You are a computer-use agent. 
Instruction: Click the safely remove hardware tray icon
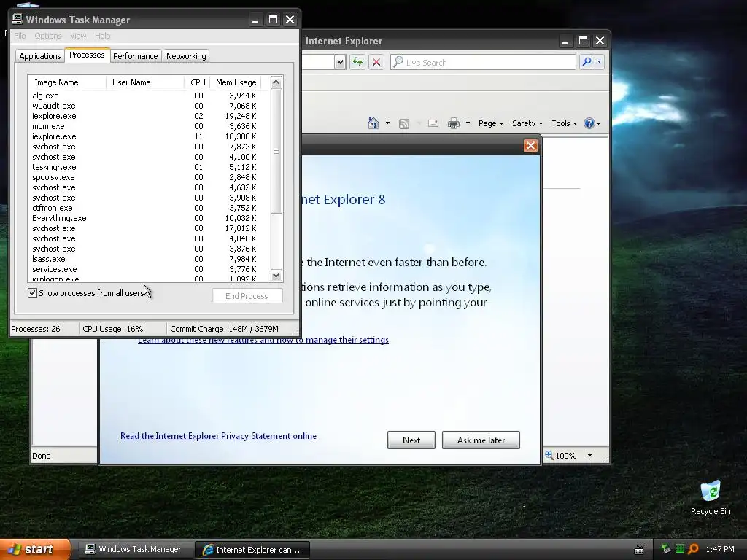point(666,549)
